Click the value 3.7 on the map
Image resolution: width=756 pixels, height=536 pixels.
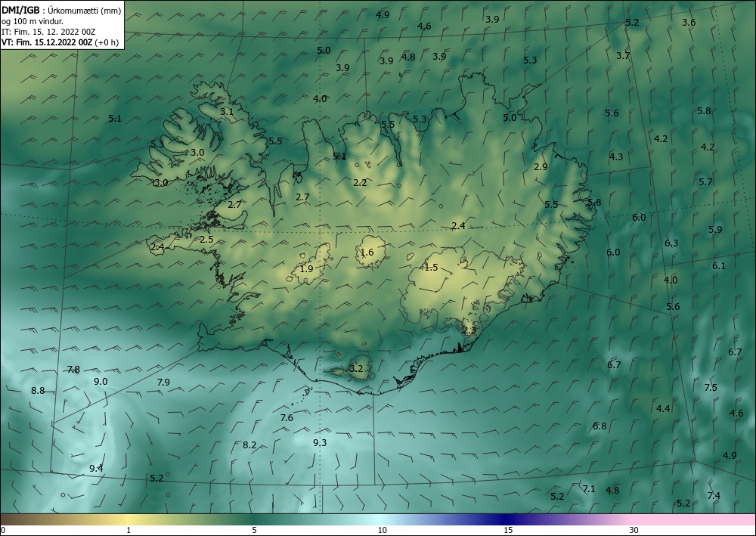click(623, 55)
